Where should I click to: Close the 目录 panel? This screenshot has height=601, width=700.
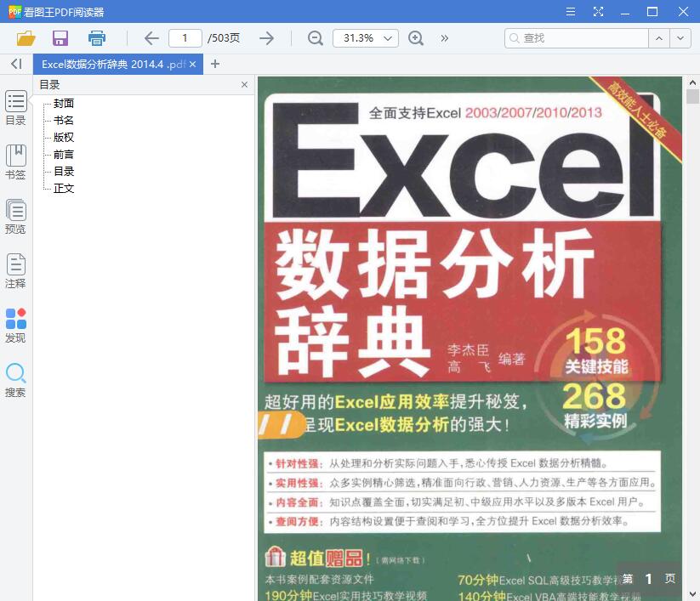[x=244, y=85]
